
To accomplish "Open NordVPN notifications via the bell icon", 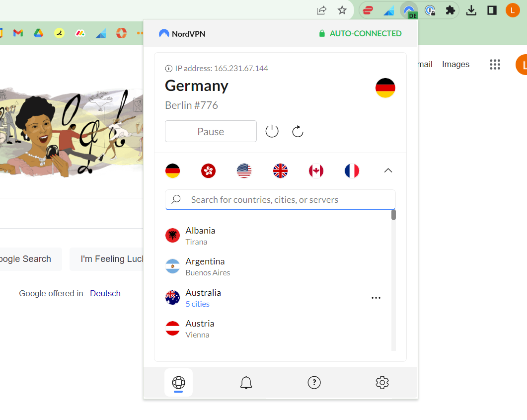I will point(246,382).
